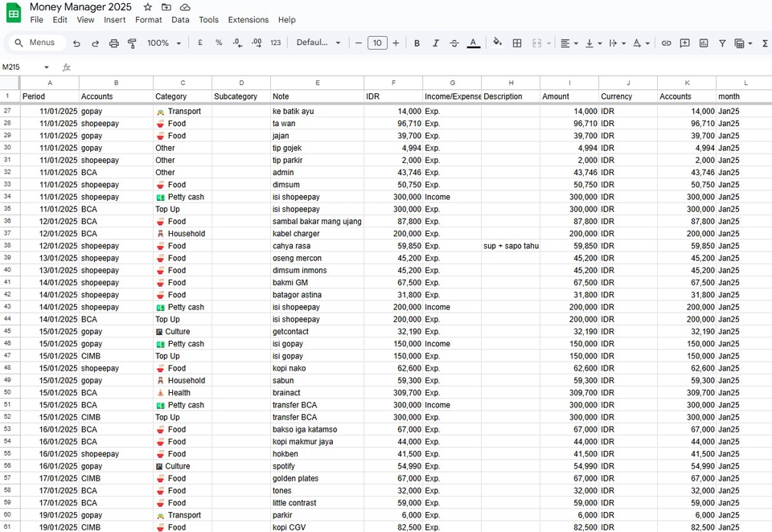Click the name box showing M215

point(19,67)
